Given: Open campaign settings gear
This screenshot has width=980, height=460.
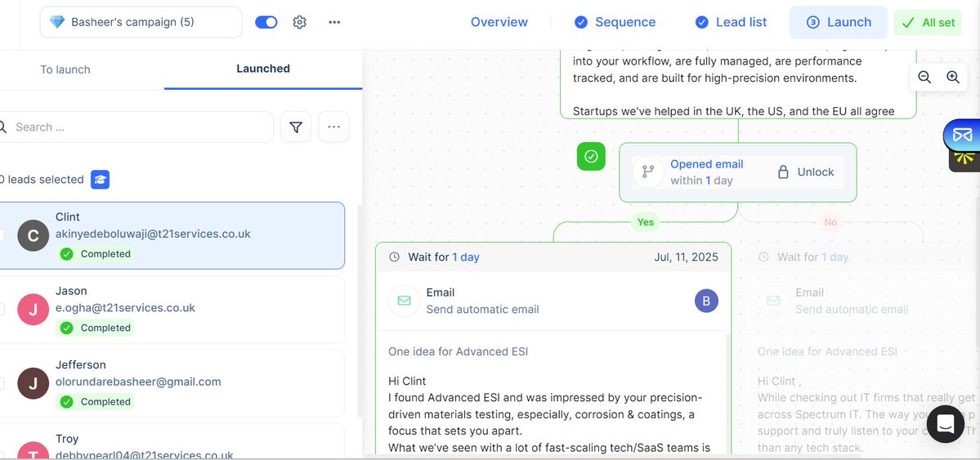Looking at the screenshot, I should (x=299, y=22).
